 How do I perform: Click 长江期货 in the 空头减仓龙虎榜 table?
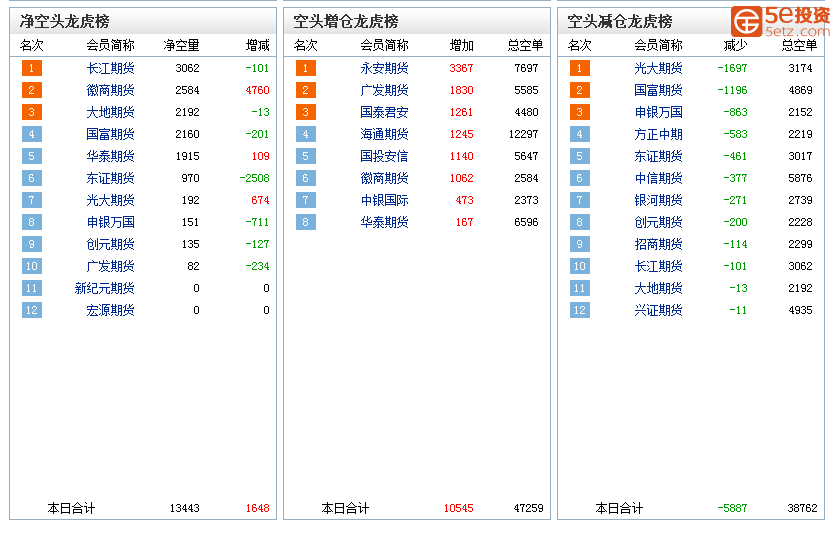point(658,266)
